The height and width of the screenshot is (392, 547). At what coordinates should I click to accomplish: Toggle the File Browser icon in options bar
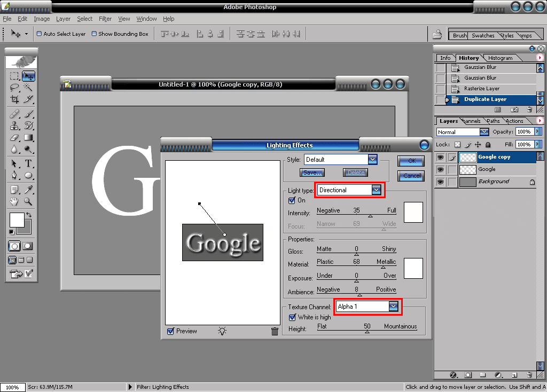(437, 34)
